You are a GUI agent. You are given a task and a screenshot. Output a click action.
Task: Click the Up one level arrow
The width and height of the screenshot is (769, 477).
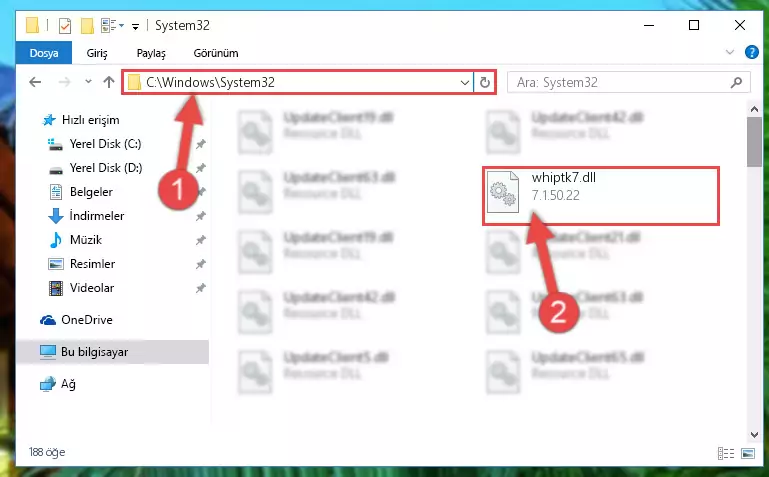tap(109, 82)
